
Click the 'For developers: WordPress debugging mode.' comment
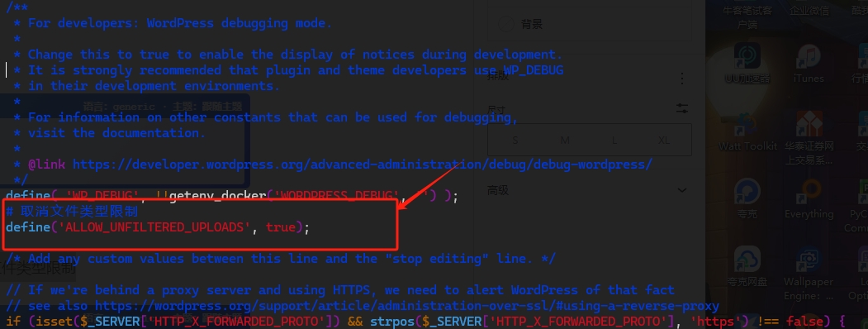click(180, 23)
